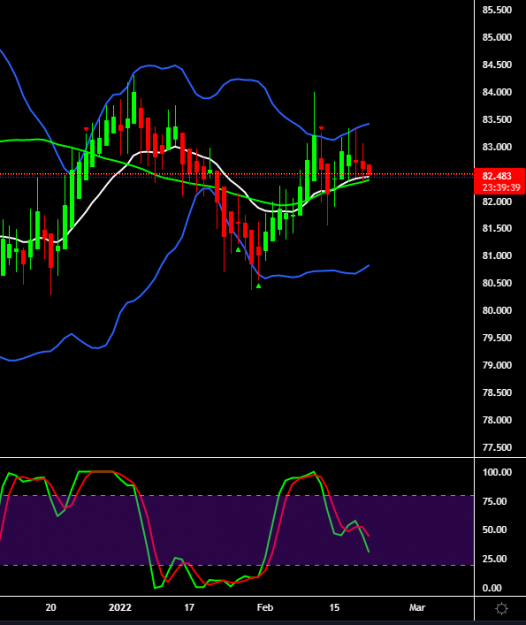
Task: Click the 85.000 price axis label
Action: (x=497, y=37)
